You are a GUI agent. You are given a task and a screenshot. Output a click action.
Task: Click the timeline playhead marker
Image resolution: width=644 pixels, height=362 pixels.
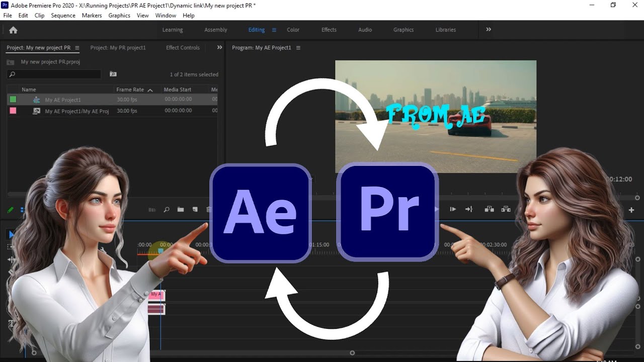[x=160, y=250]
